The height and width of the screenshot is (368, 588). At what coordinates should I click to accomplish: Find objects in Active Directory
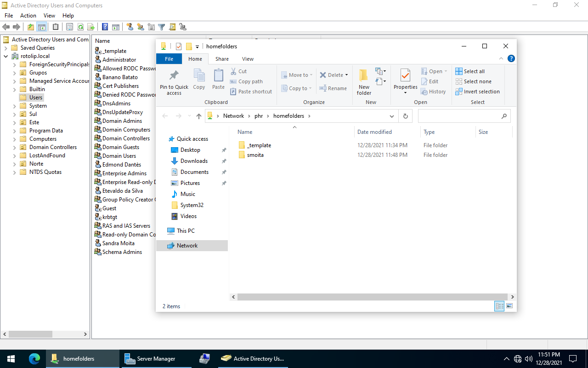coord(172,27)
